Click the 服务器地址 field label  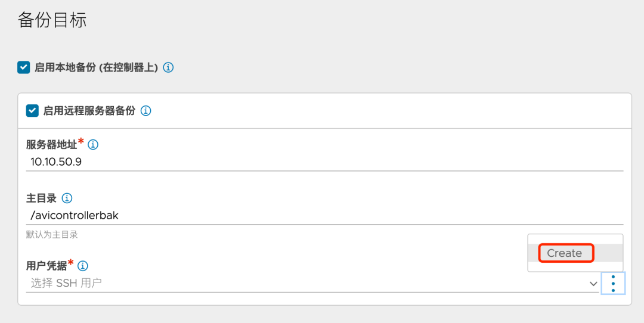[x=51, y=144]
